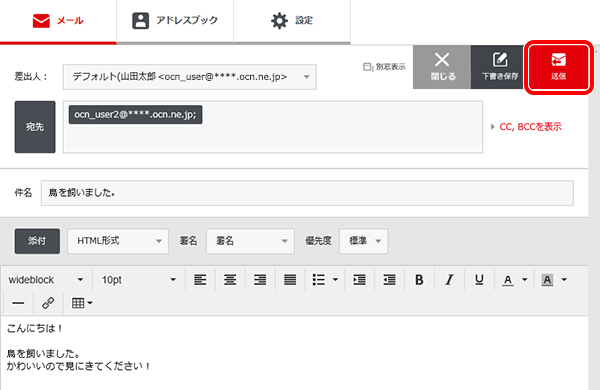Insert a horizontal line
The image size is (600, 390).
[x=18, y=303]
